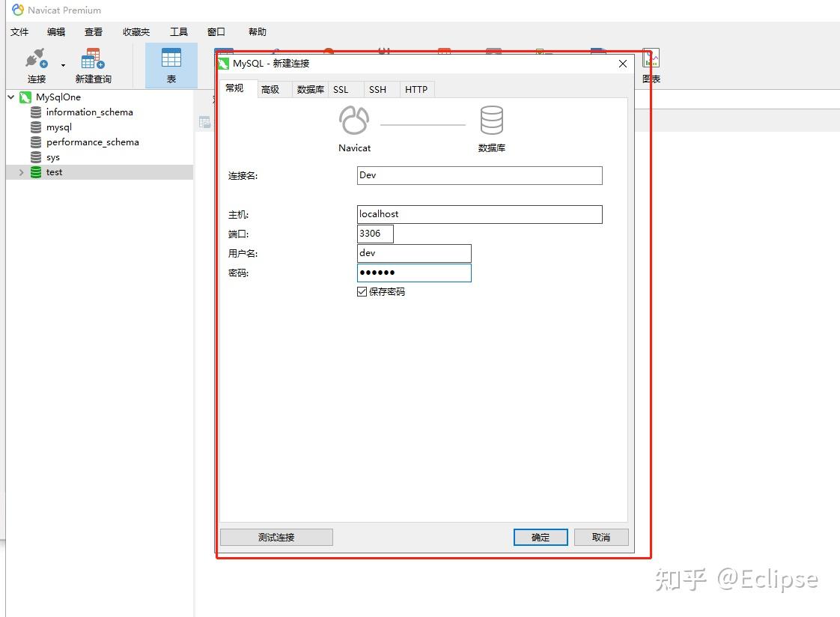Close the MySQL new connection dialog
Image resolution: width=840 pixels, height=617 pixels.
click(x=622, y=64)
